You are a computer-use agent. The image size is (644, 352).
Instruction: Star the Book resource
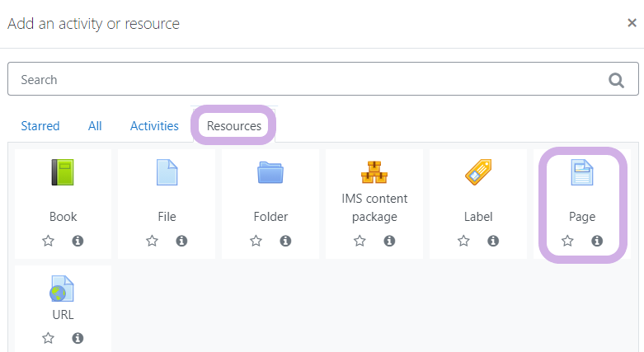[x=48, y=241]
